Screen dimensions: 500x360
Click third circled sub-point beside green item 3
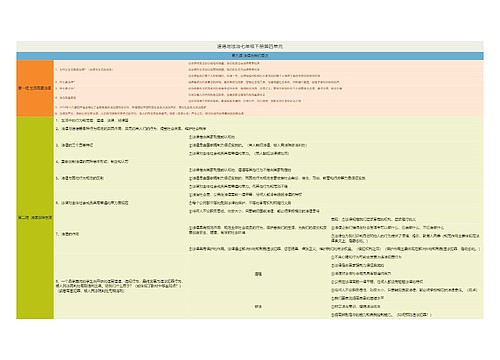coord(239,153)
